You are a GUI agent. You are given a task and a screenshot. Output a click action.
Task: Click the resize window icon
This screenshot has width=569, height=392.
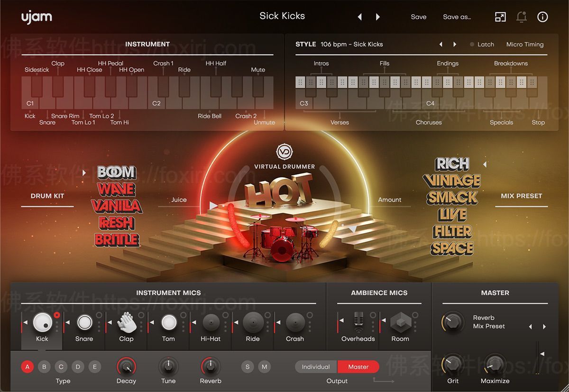500,17
